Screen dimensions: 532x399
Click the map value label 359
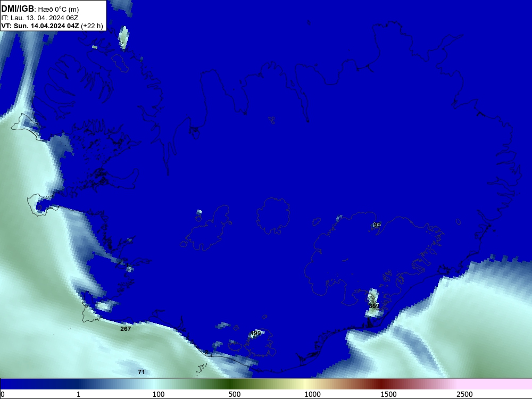pos(374,306)
